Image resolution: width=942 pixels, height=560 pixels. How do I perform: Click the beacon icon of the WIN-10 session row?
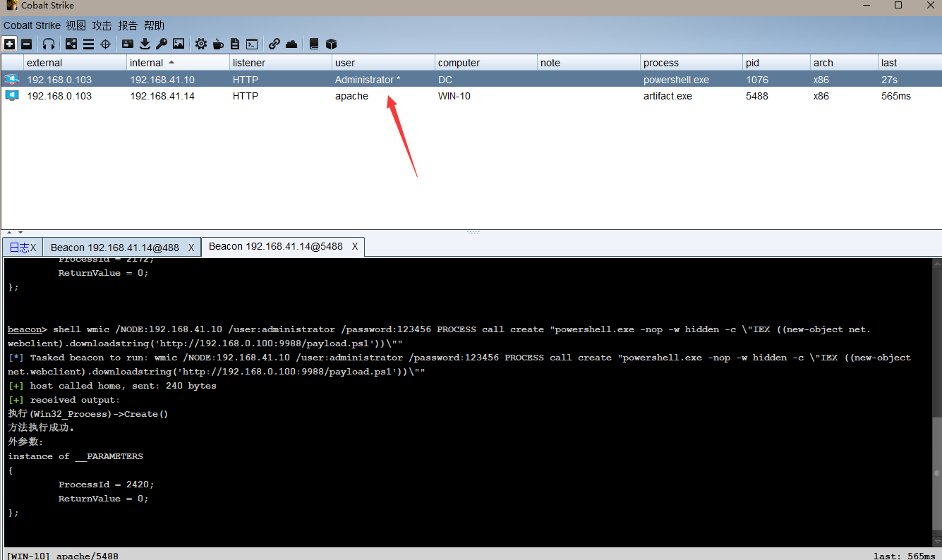12,95
